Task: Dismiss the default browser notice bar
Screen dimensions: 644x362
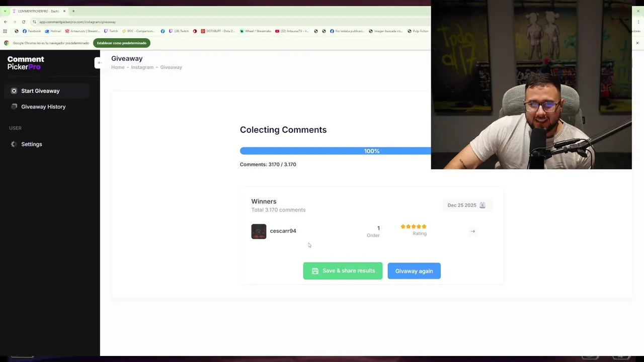Action: [637, 43]
